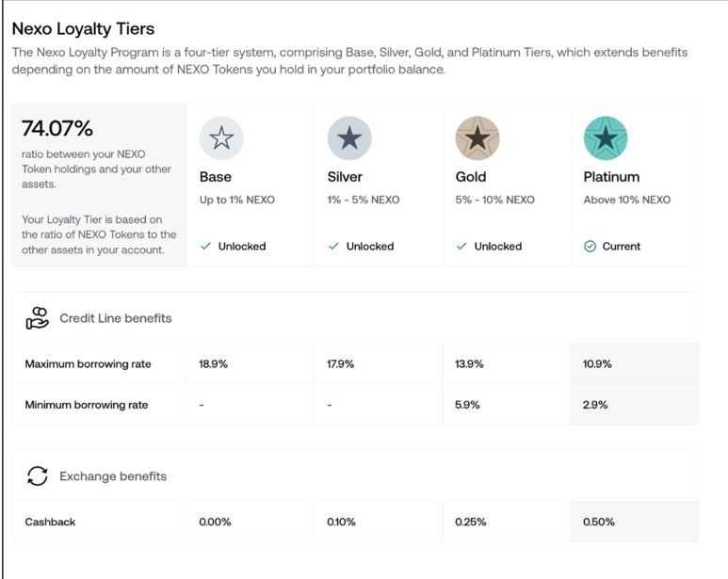Viewport: 728px width, 579px height.
Task: Click the Exchange benefits circular arrows icon
Action: 38,476
